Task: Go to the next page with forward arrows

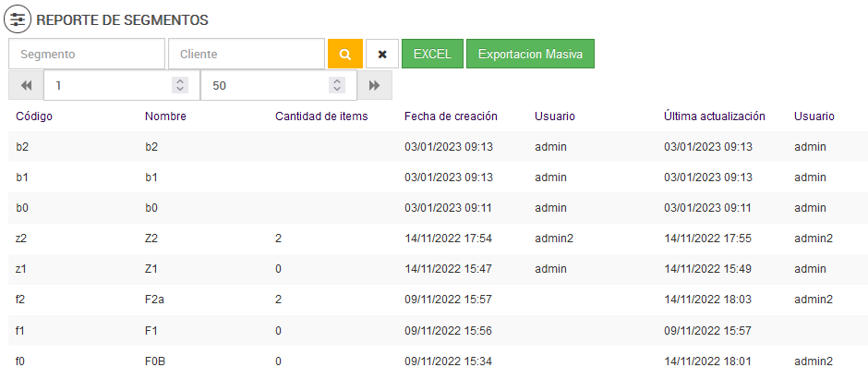Action: click(x=374, y=85)
